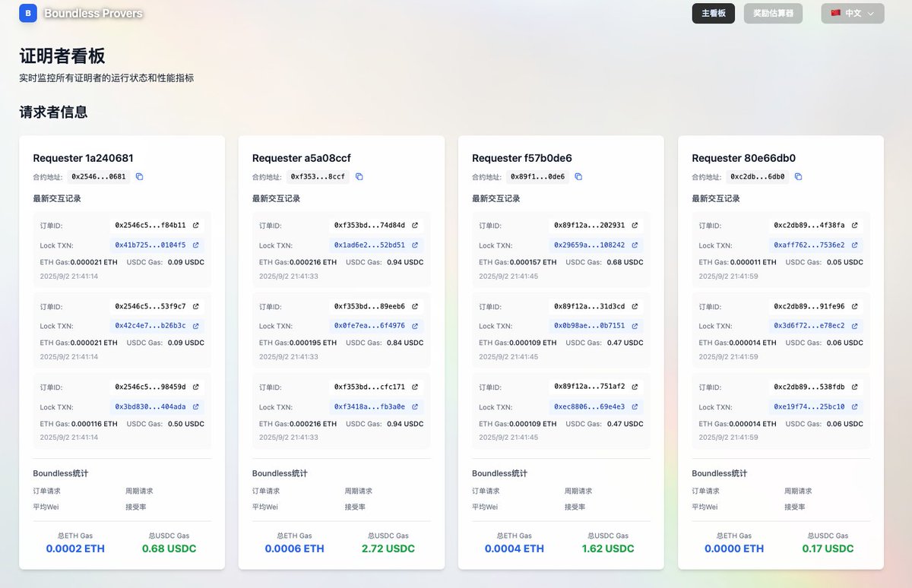Click the contract address 0xf353...8ccf field
This screenshot has height=588, width=912.
[318, 177]
